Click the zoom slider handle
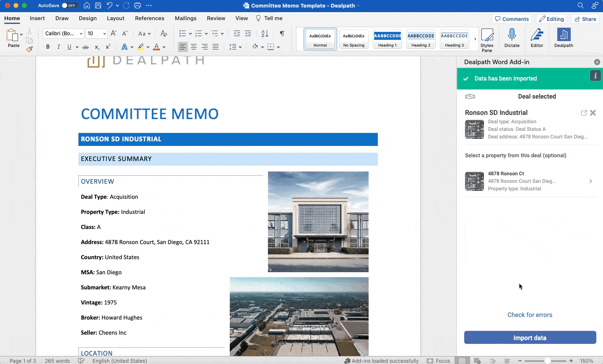The image size is (603, 364). click(x=548, y=361)
